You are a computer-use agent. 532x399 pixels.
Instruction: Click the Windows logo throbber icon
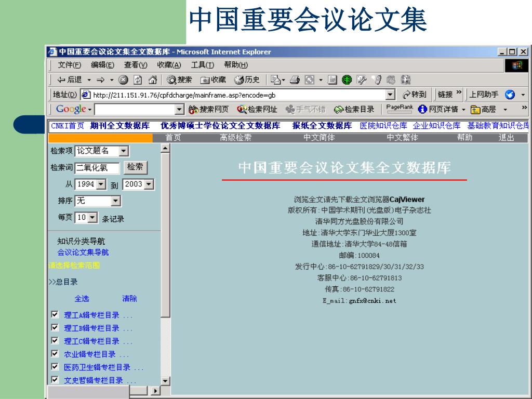pyautogui.click(x=516, y=65)
